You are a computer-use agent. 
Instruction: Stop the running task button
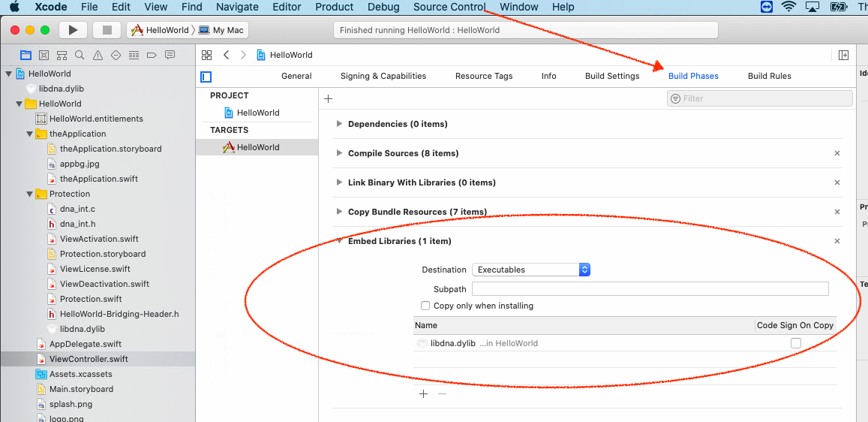[107, 30]
